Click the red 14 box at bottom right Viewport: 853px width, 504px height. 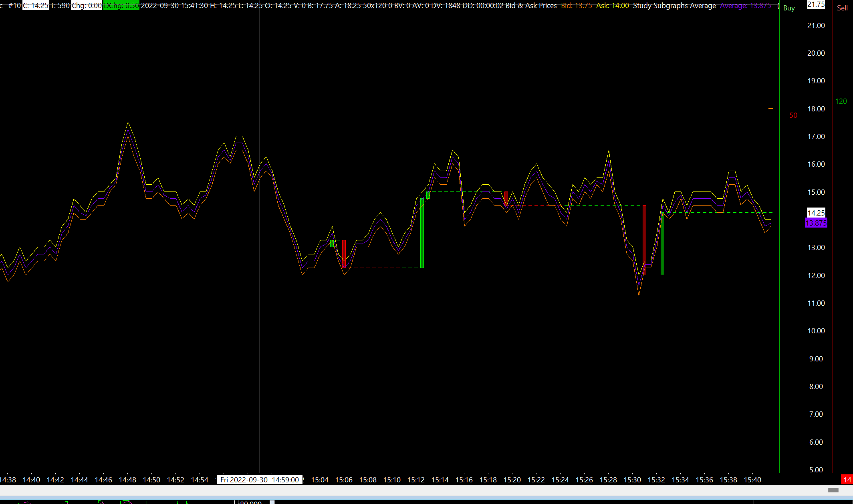pos(847,480)
